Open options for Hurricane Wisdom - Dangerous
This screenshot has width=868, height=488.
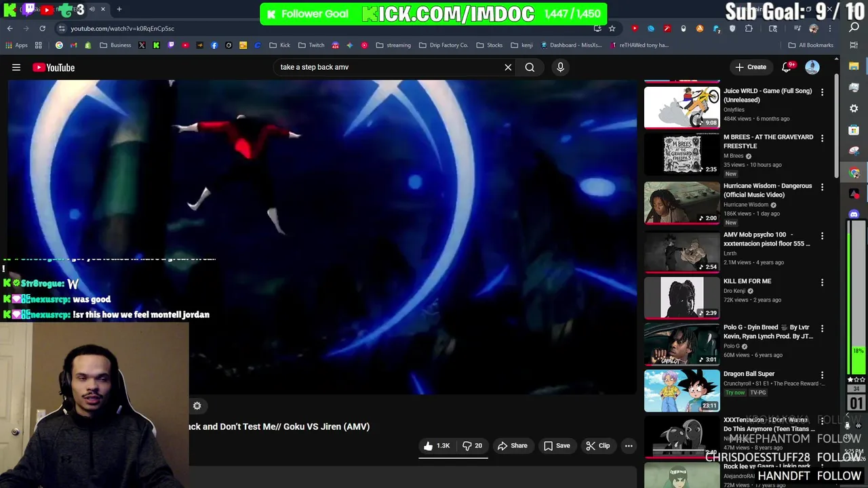click(x=822, y=187)
